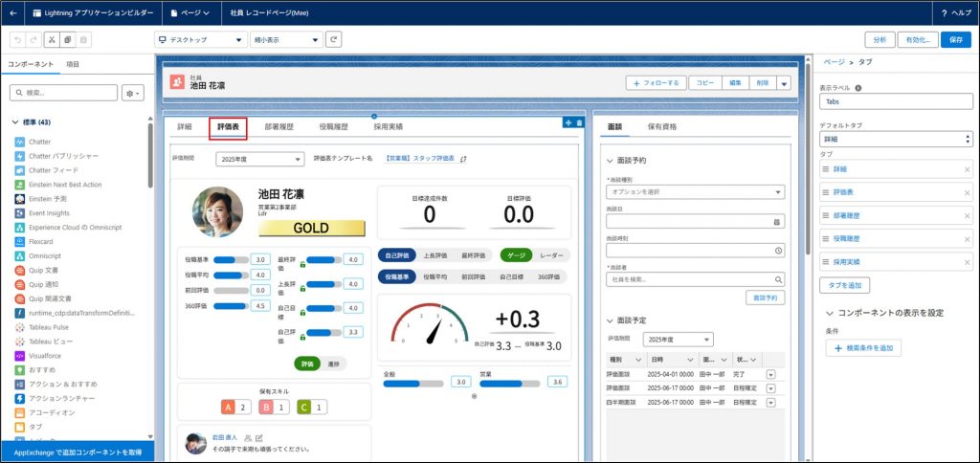Click the delete trash icon on the Tabs component

(x=579, y=122)
